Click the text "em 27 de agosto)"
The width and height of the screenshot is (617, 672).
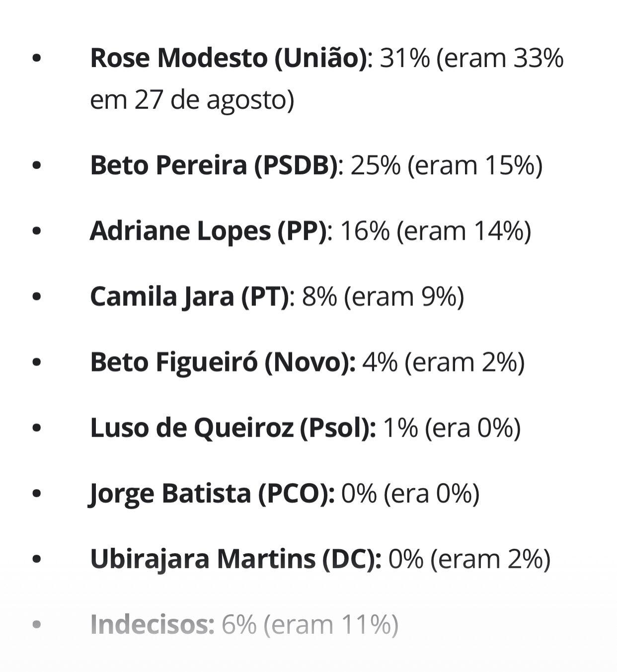[192, 99]
